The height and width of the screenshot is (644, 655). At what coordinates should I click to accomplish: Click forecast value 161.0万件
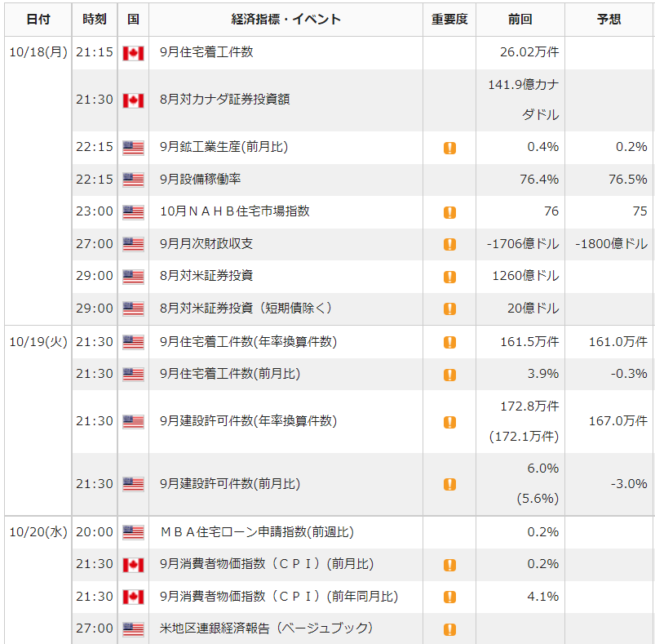618,342
